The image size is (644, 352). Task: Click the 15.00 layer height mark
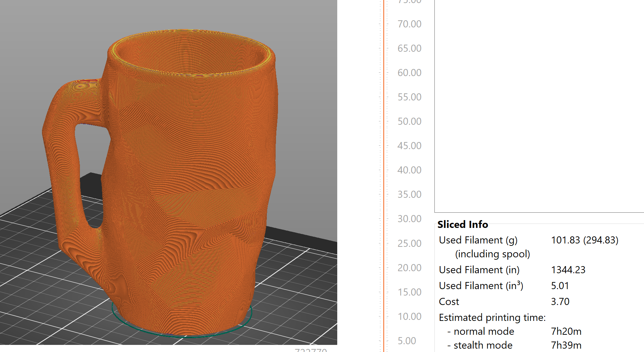pyautogui.click(x=409, y=292)
